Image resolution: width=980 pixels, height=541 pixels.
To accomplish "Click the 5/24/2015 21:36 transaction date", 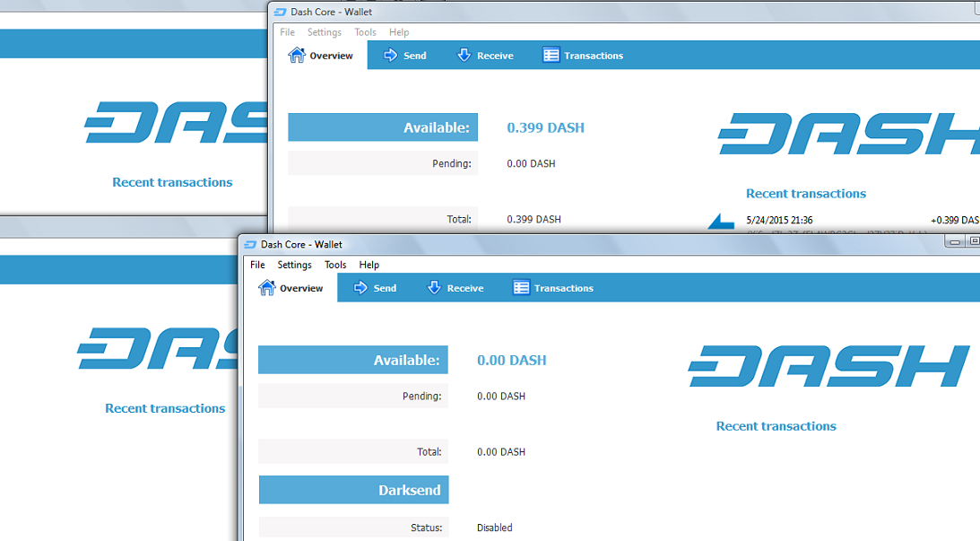I will tap(779, 220).
